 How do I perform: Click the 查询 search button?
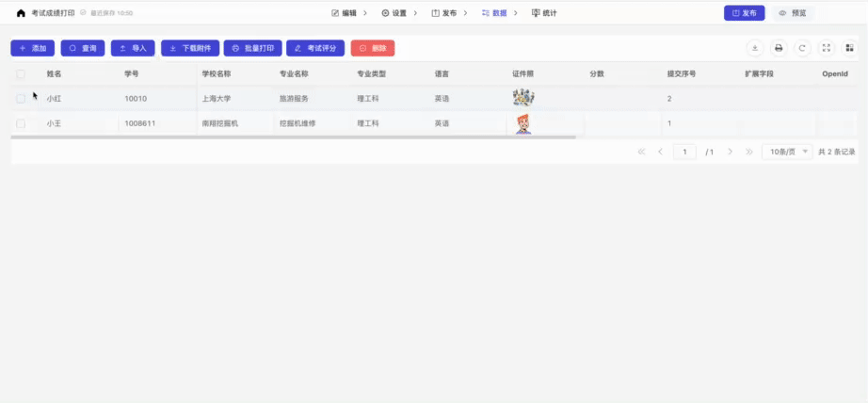point(83,48)
